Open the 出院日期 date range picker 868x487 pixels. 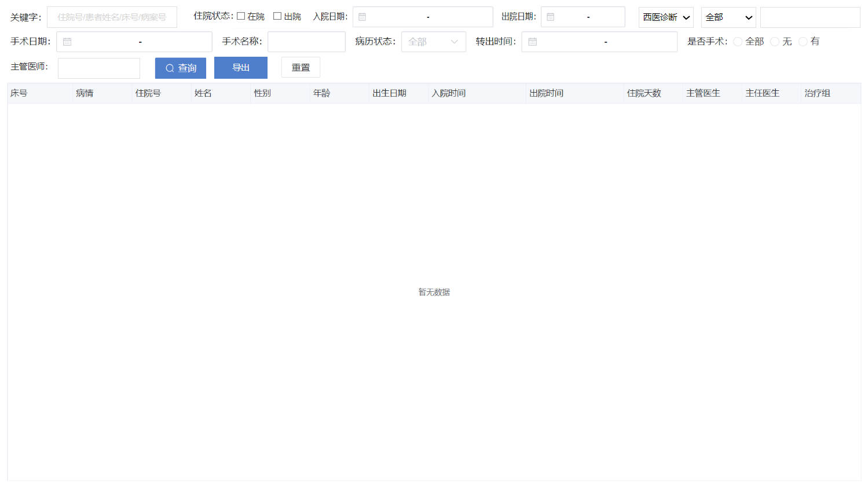pos(583,17)
